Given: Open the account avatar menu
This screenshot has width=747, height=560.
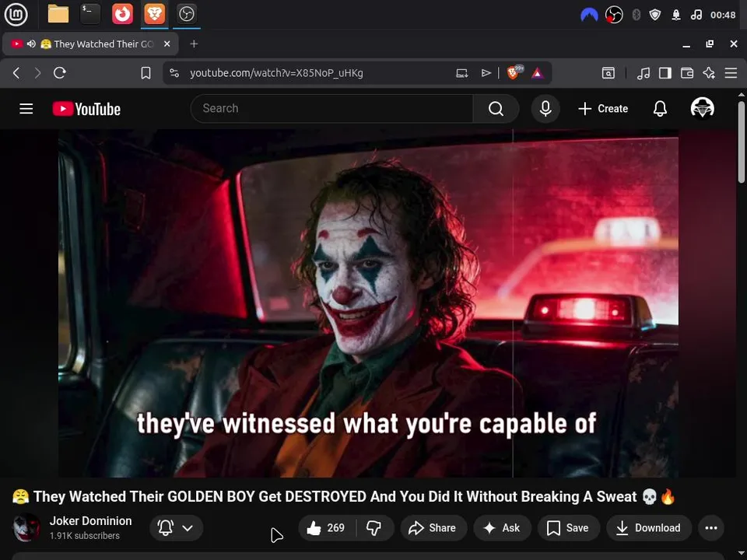Looking at the screenshot, I should tap(702, 108).
